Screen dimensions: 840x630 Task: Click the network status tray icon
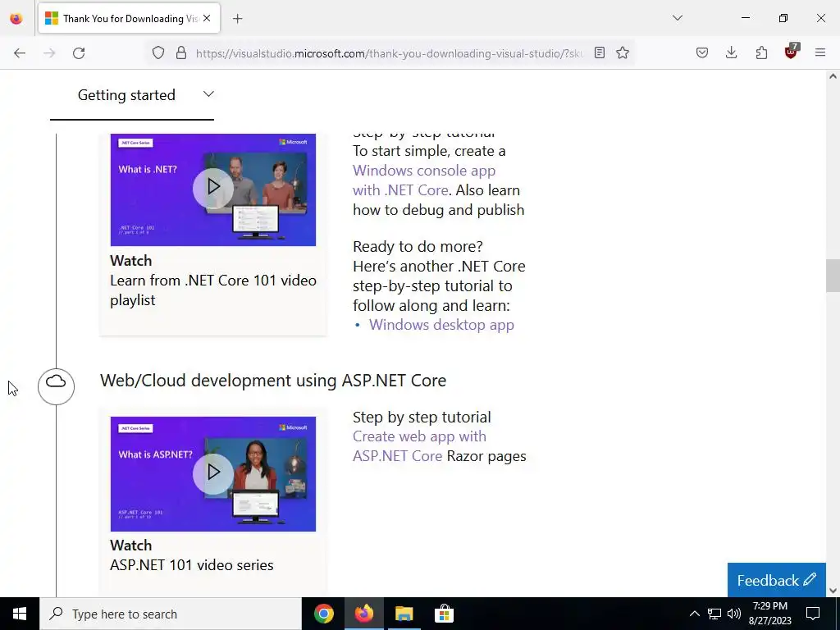[714, 614]
